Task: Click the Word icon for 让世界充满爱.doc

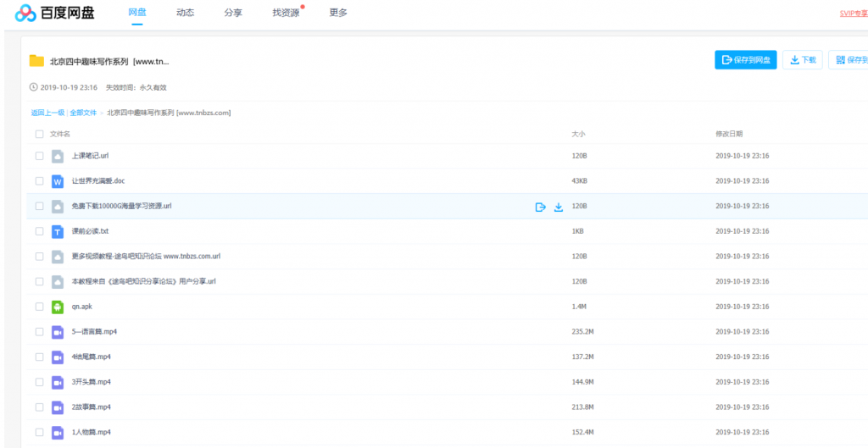Action: click(58, 181)
